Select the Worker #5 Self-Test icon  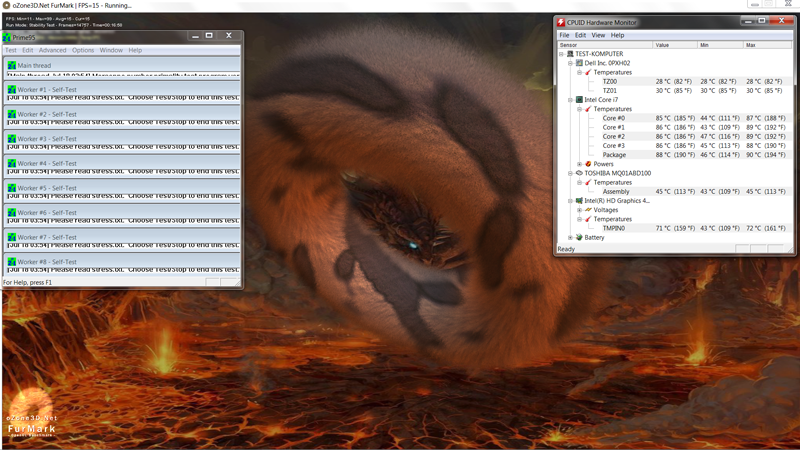click(12, 188)
